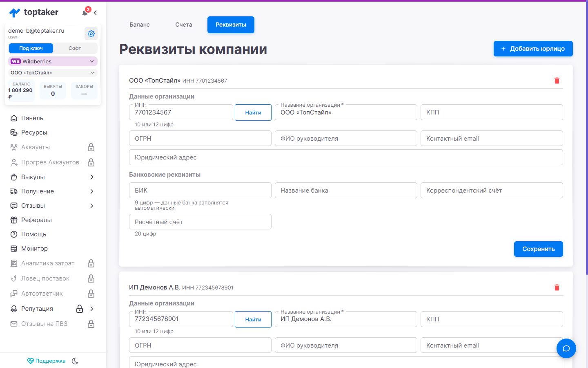Open the ООО «ТопСтайл» company dropdown

tap(53, 73)
